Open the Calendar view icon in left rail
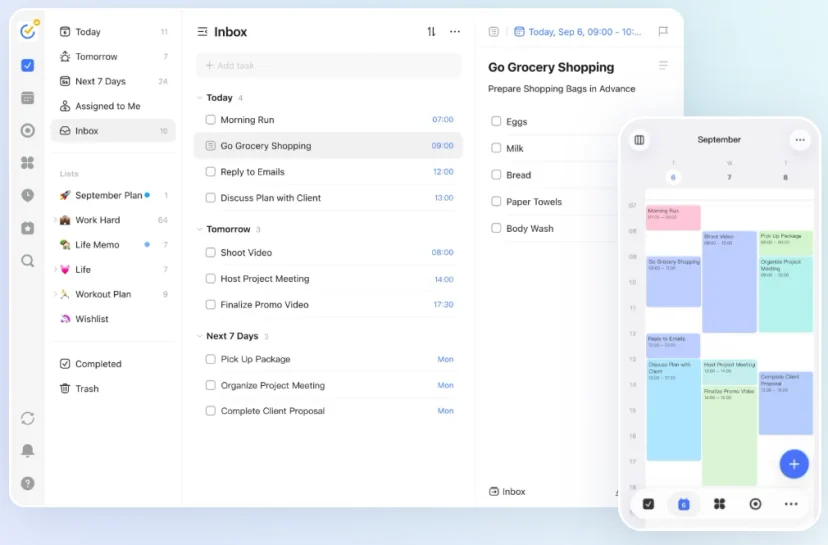Screen dimensions: 828x545 click(27, 98)
